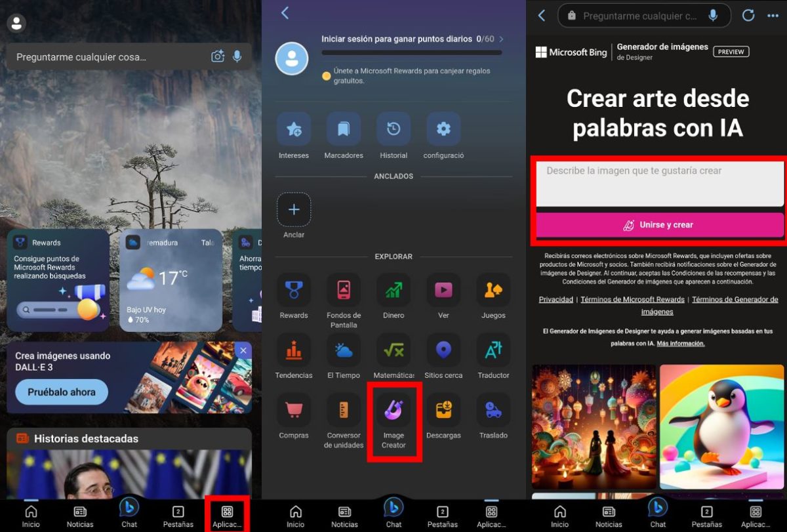Open configuración settings gear
The width and height of the screenshot is (787, 532).
(443, 136)
